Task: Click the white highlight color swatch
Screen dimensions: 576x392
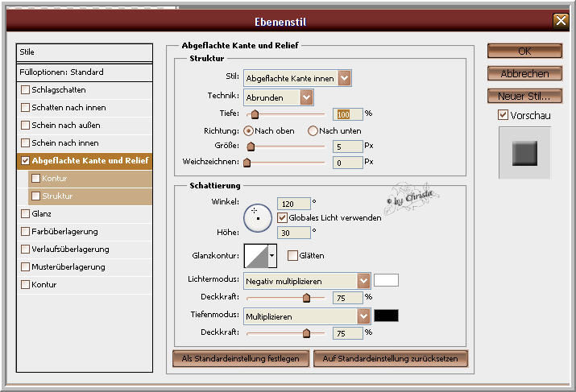Action: click(x=386, y=280)
